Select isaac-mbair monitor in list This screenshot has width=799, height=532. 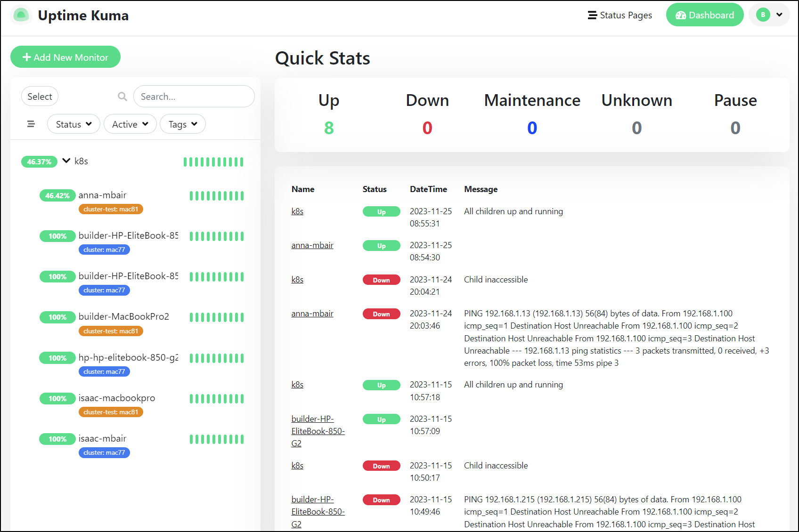[x=102, y=438]
